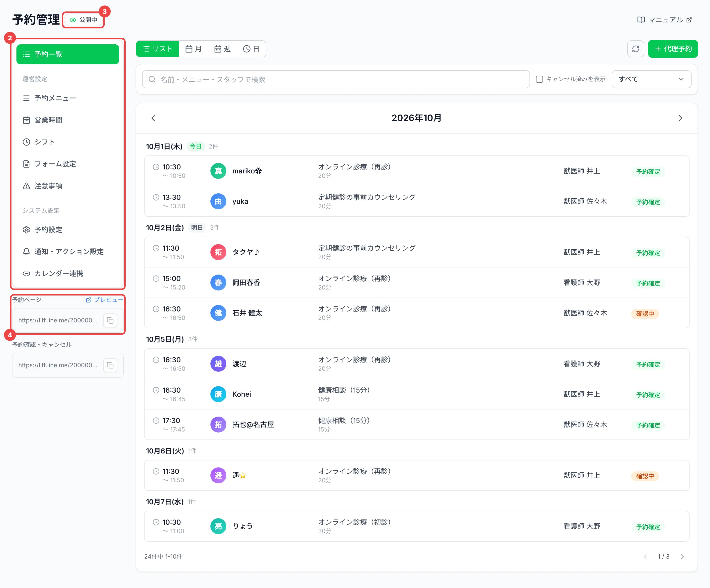Viewport: 710px width, 588px height.
Task: Open マニュアル external link
Action: click(x=664, y=20)
